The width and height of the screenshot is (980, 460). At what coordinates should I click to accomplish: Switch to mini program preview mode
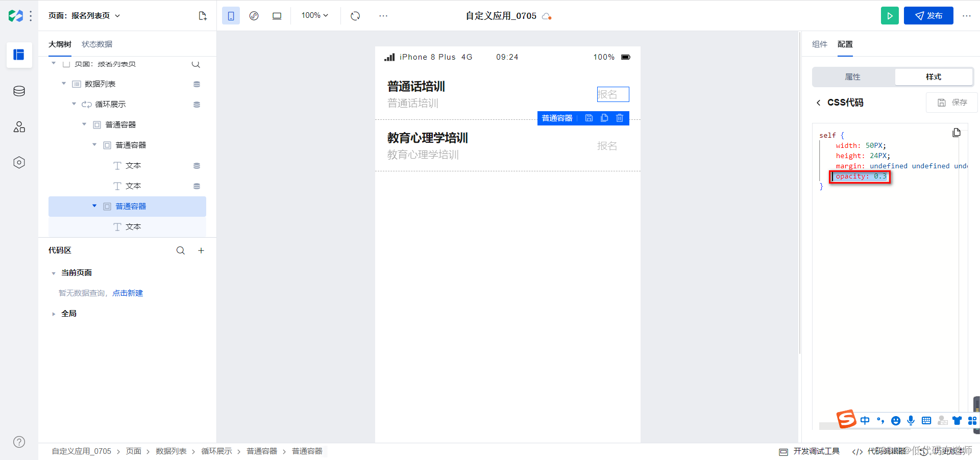point(254,16)
